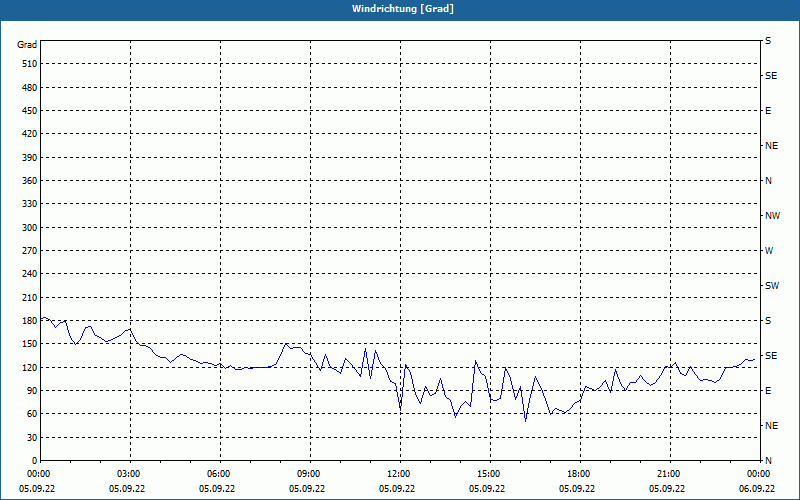
Task: Pick the 180 y-axis value
Action: point(30,320)
